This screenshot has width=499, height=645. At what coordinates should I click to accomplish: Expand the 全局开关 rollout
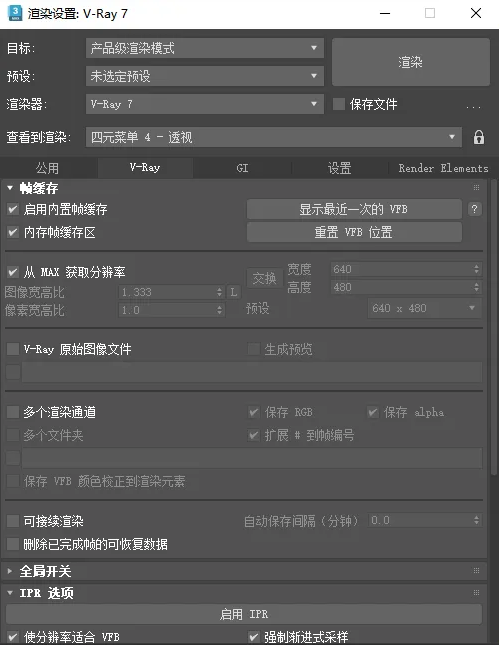tap(10, 571)
